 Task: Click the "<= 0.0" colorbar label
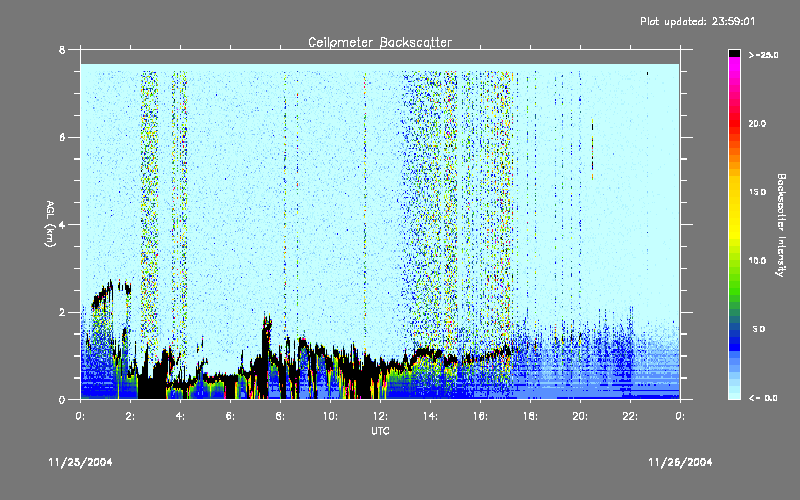763,398
